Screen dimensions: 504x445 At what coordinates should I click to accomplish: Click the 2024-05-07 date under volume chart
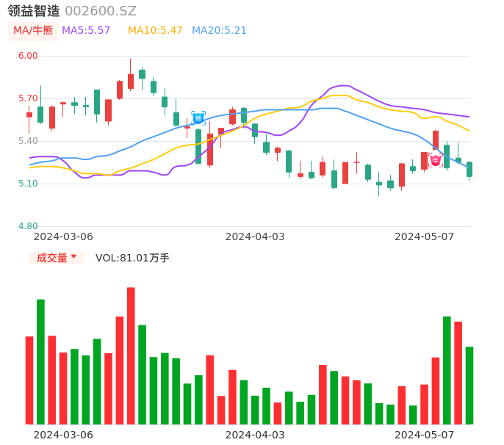(x=424, y=435)
